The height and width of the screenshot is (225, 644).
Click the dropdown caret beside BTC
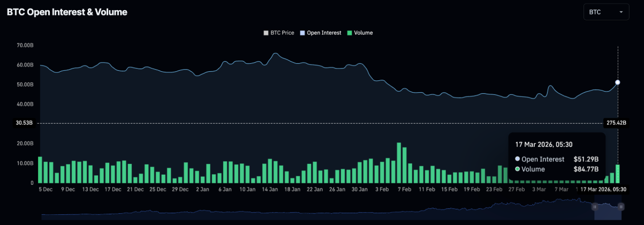click(x=621, y=12)
